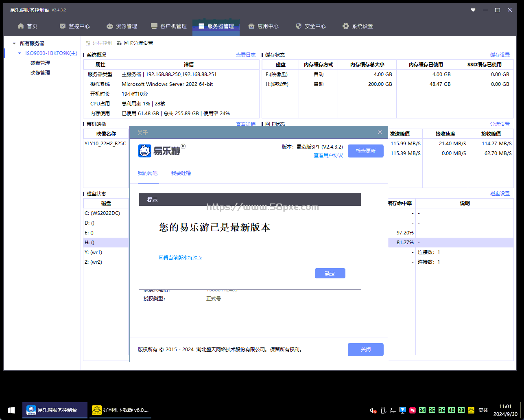Click the USB safely-remove tray icon
The image size is (524, 420).
[383, 410]
